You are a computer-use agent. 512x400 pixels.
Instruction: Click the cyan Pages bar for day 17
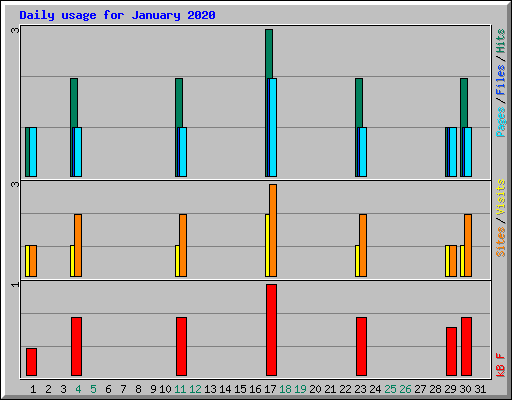tap(273, 127)
